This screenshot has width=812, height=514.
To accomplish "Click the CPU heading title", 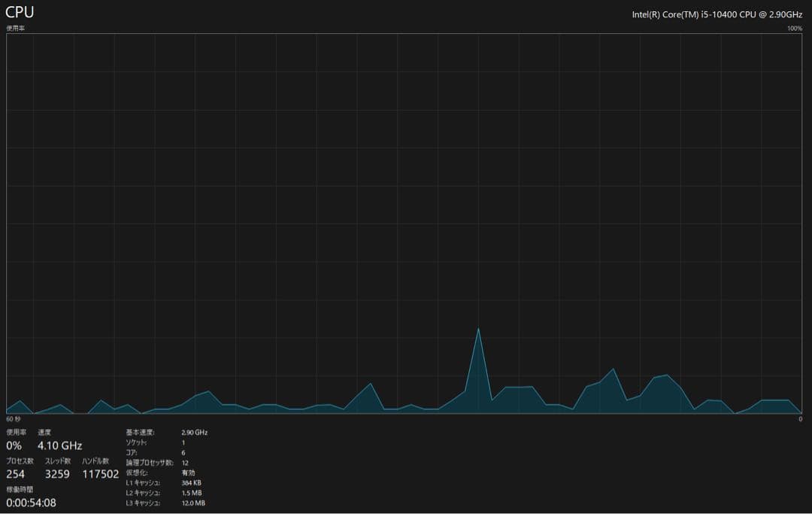I will [20, 12].
